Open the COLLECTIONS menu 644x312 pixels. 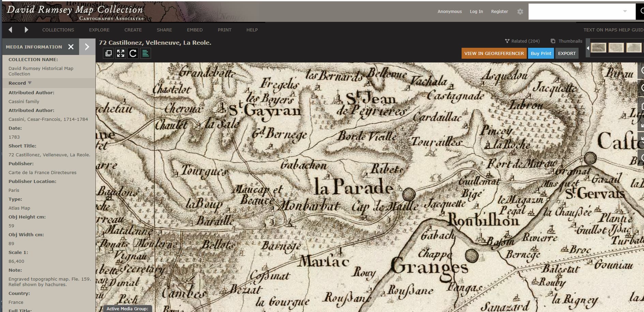(x=58, y=30)
